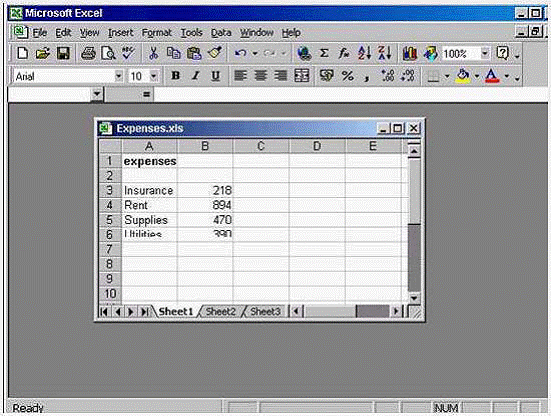The height and width of the screenshot is (416, 551).
Task: Select the Format Painter brush
Action: click(214, 53)
